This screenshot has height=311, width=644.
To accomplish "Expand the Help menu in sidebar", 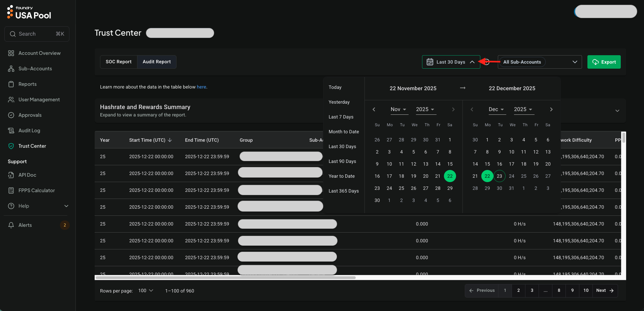I will [66, 206].
